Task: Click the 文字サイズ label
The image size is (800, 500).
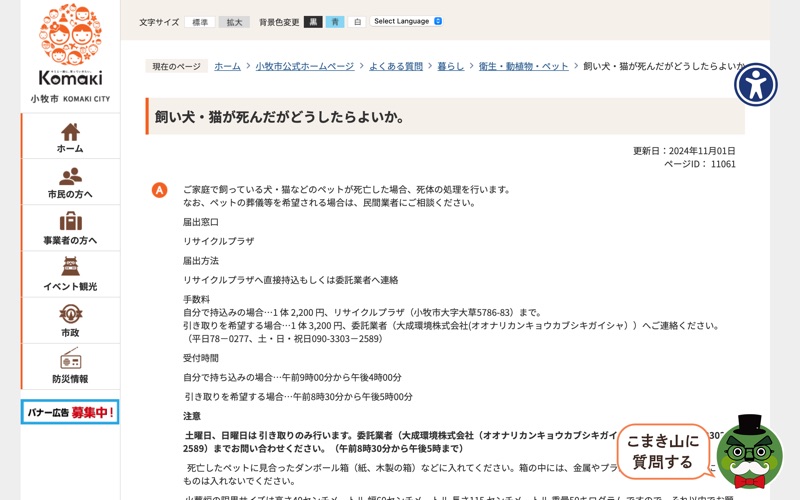Action: [x=159, y=22]
